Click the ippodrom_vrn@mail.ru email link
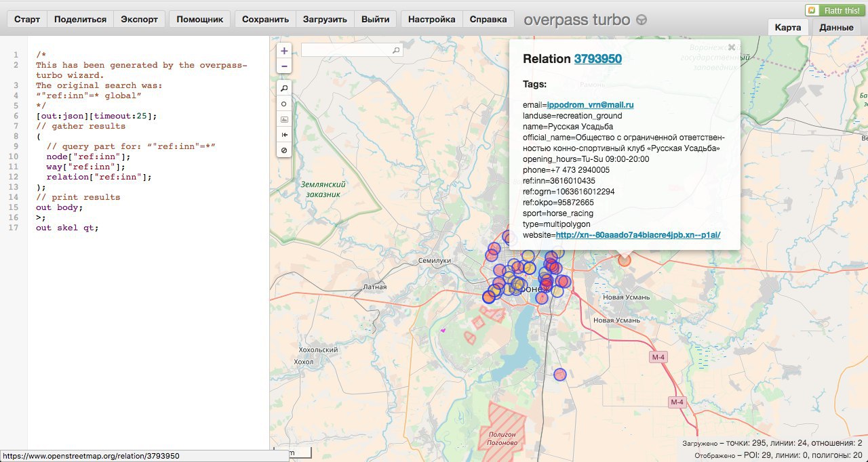 point(590,105)
